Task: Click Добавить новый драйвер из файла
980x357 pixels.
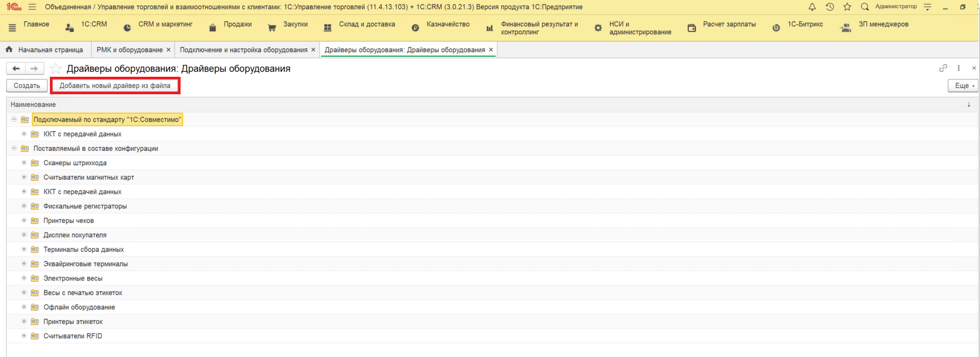Action: click(115, 86)
